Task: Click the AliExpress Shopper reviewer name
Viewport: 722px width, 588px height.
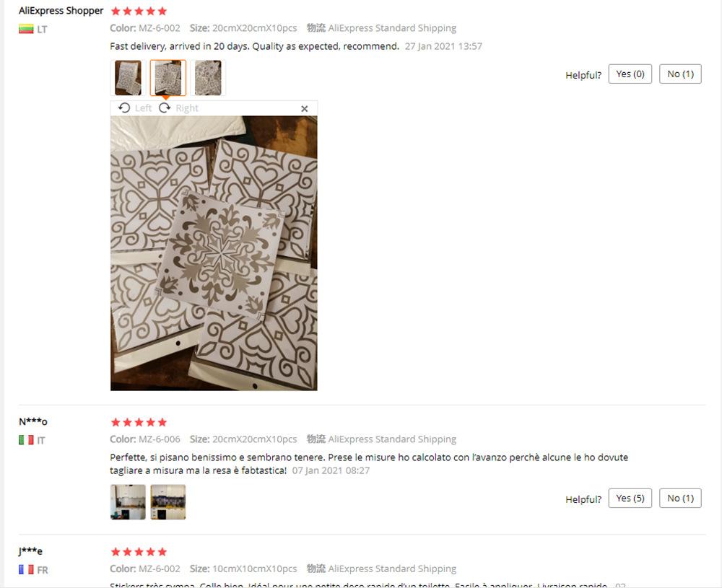Action: [61, 11]
